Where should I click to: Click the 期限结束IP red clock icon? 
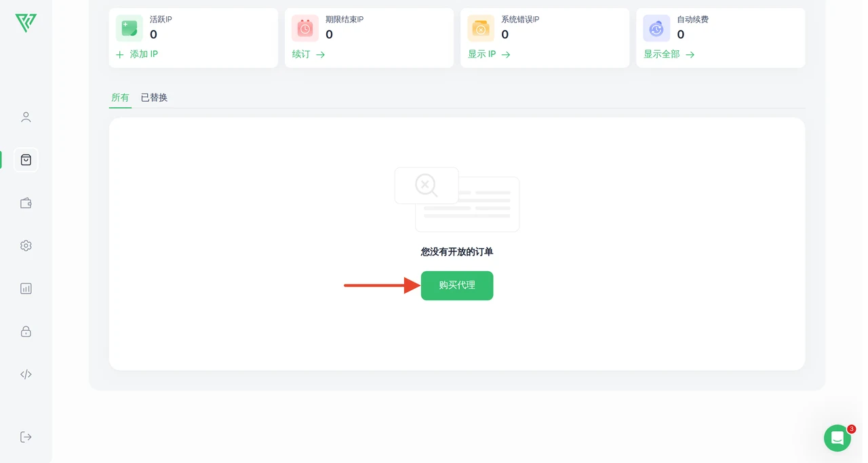[x=305, y=28]
